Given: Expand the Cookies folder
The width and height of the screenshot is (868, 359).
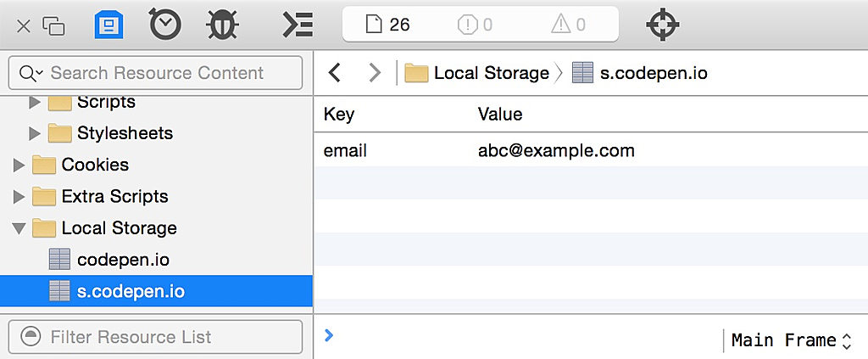Looking at the screenshot, I should (19, 165).
